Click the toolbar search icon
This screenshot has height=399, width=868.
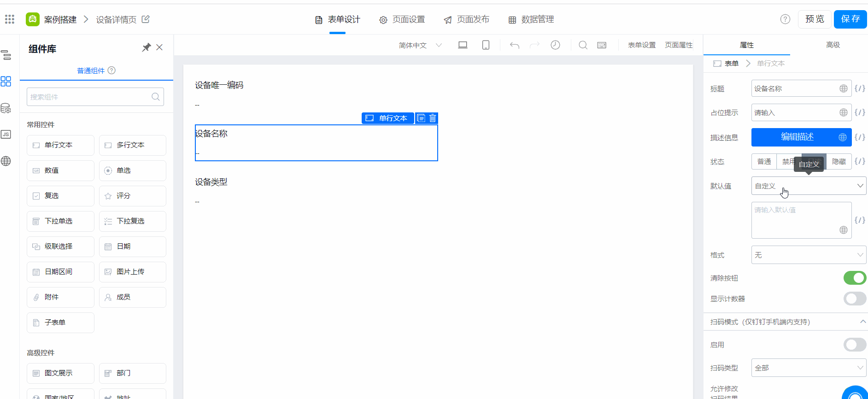(583, 45)
